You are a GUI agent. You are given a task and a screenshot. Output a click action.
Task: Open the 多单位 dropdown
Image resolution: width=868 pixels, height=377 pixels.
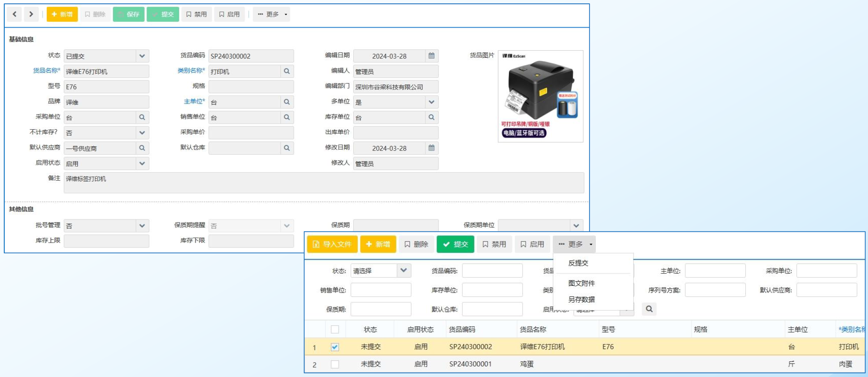coord(431,102)
